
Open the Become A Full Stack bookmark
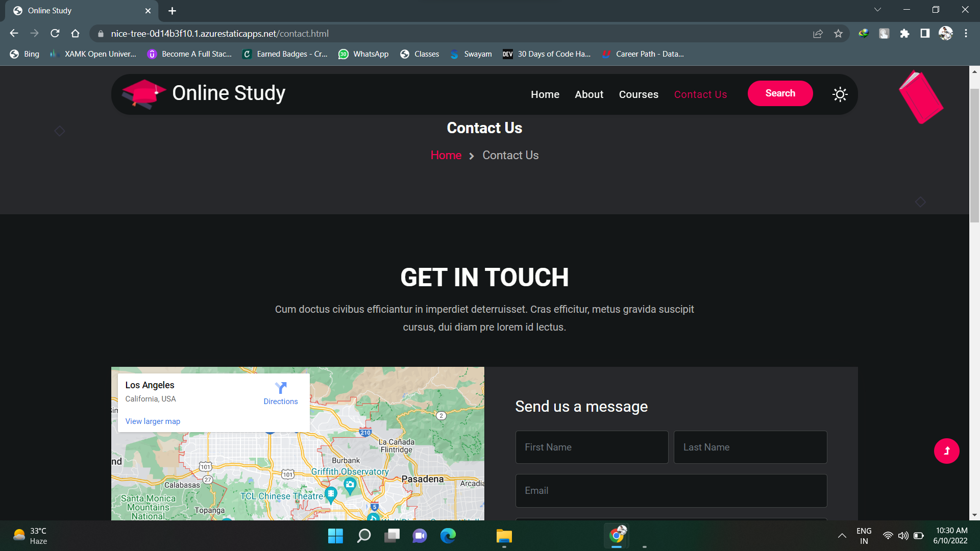pyautogui.click(x=189, y=54)
